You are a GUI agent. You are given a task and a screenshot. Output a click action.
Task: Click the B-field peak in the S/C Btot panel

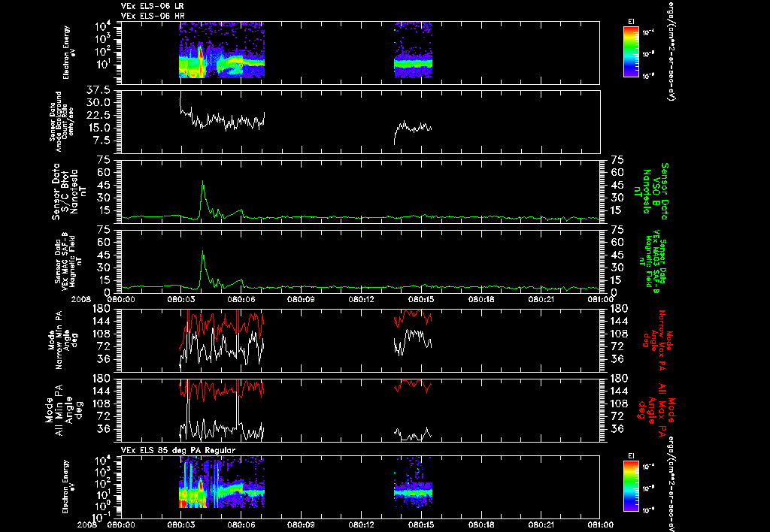pyautogui.click(x=202, y=183)
